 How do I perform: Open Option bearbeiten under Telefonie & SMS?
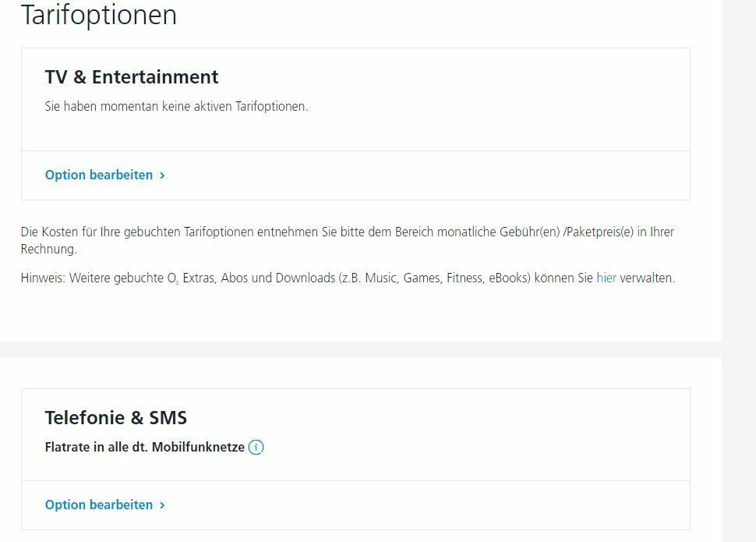click(105, 505)
